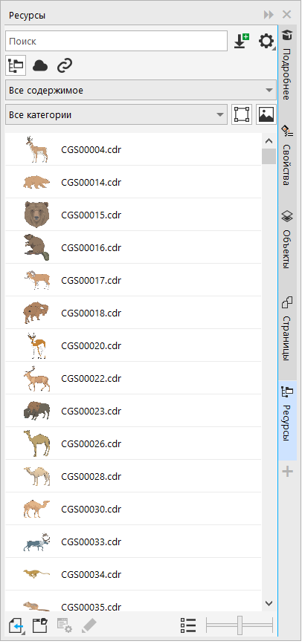Image resolution: width=302 pixels, height=644 pixels.
Task: Open the Страницы docker tab
Action: 287,329
